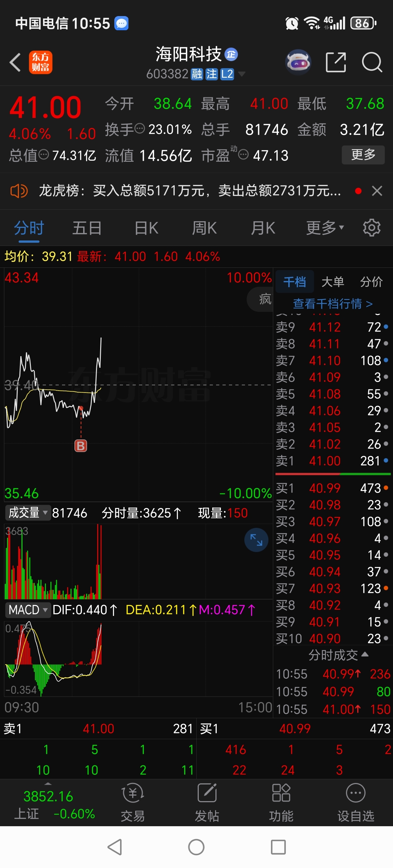Tap the back arrow icon
The width and height of the screenshot is (393, 868).
coord(15,62)
